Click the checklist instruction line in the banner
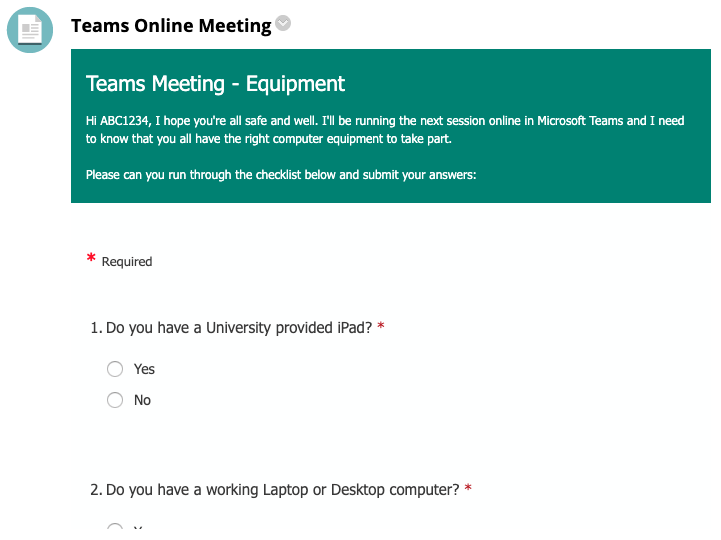The image size is (721, 540). tap(281, 175)
